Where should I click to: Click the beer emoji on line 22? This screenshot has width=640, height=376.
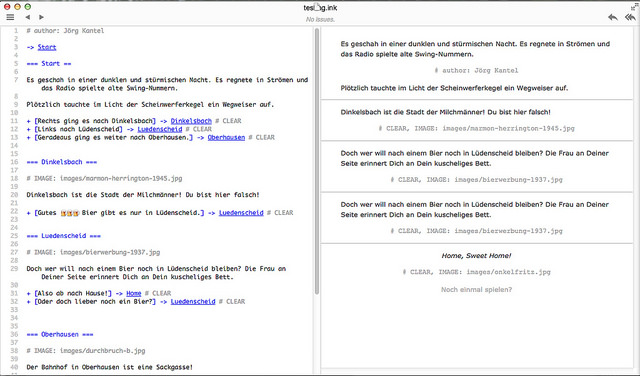(x=69, y=213)
